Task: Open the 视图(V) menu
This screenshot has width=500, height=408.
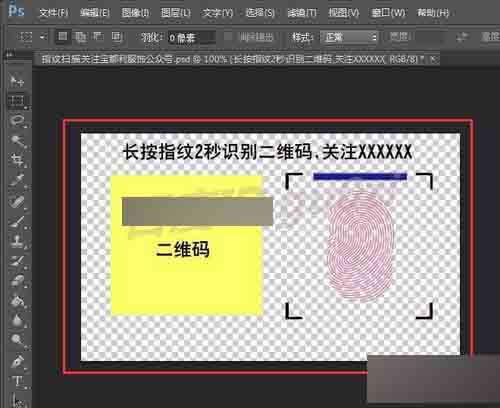Action: 344,13
